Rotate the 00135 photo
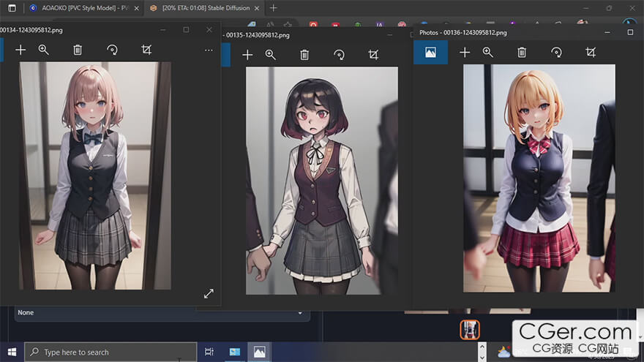The width and height of the screenshot is (644, 362). [x=339, y=55]
